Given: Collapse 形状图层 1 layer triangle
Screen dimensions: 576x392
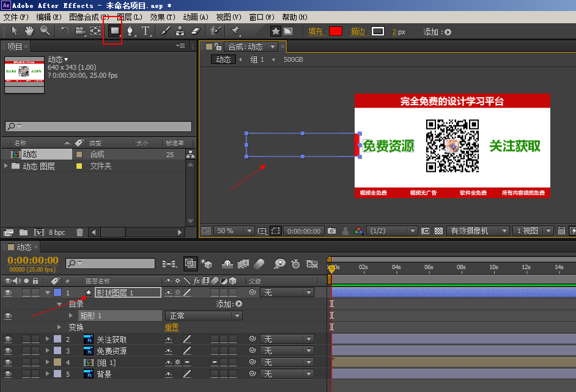Looking at the screenshot, I should click(x=48, y=293).
